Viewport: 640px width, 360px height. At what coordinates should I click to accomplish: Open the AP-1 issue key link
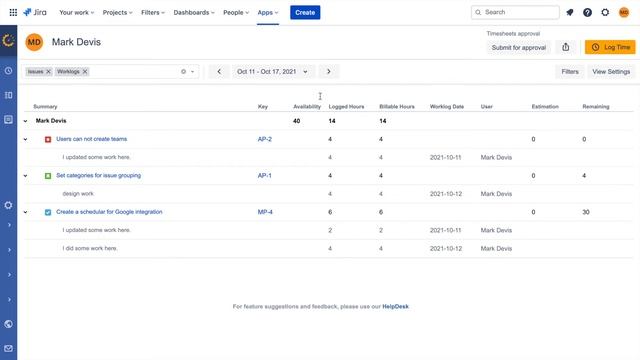tap(264, 176)
